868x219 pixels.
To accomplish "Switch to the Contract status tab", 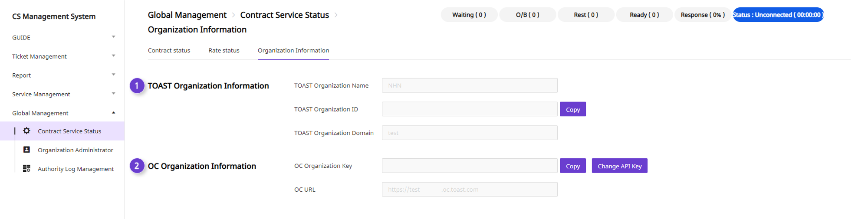I will (x=169, y=50).
